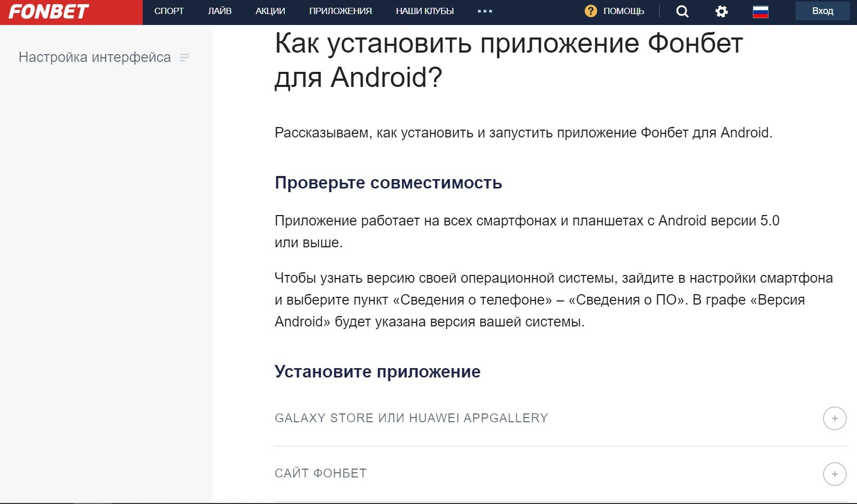Expand the GALAXY STORE ИЛИ HUAWEI APPGALLERY section

coord(560,418)
